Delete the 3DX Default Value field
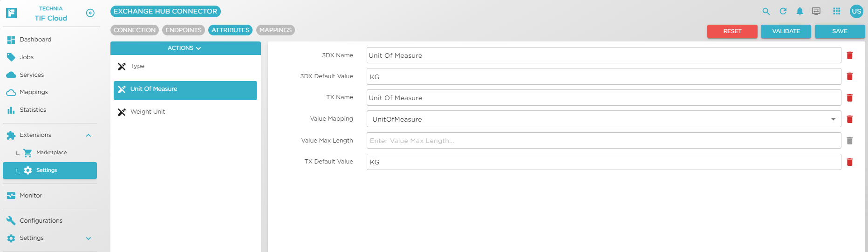 pyautogui.click(x=849, y=76)
